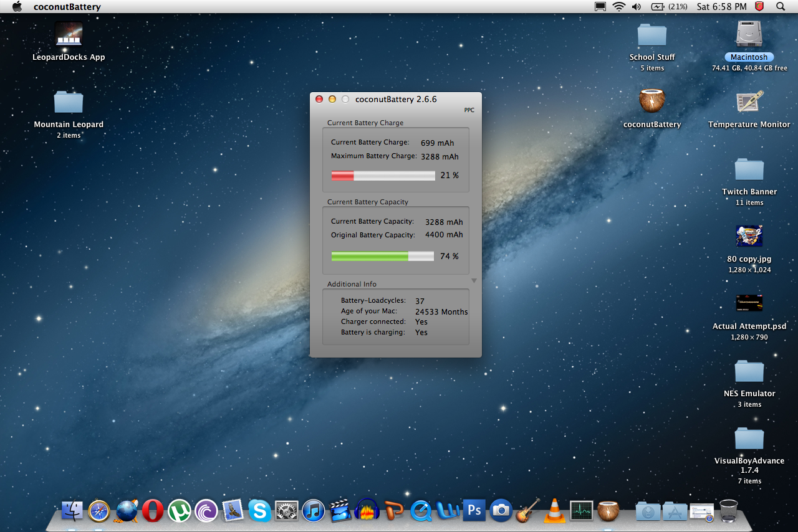Open the camera app icon in Dock
Screen dimensions: 798x532
[x=501, y=510]
